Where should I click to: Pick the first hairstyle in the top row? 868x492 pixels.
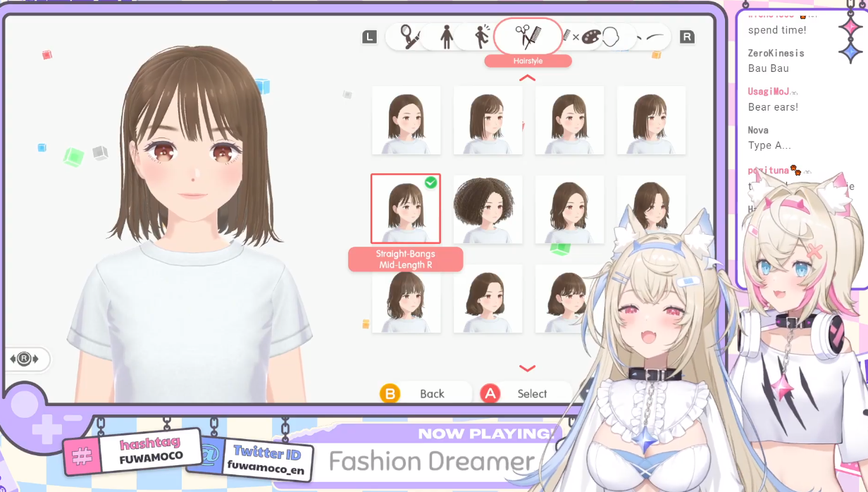[x=407, y=121]
